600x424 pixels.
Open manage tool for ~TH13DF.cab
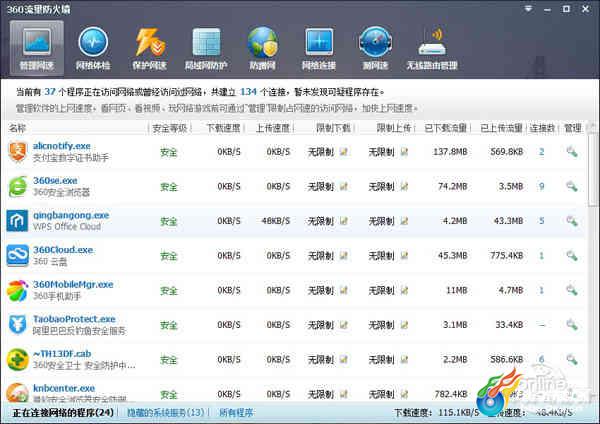click(x=572, y=359)
